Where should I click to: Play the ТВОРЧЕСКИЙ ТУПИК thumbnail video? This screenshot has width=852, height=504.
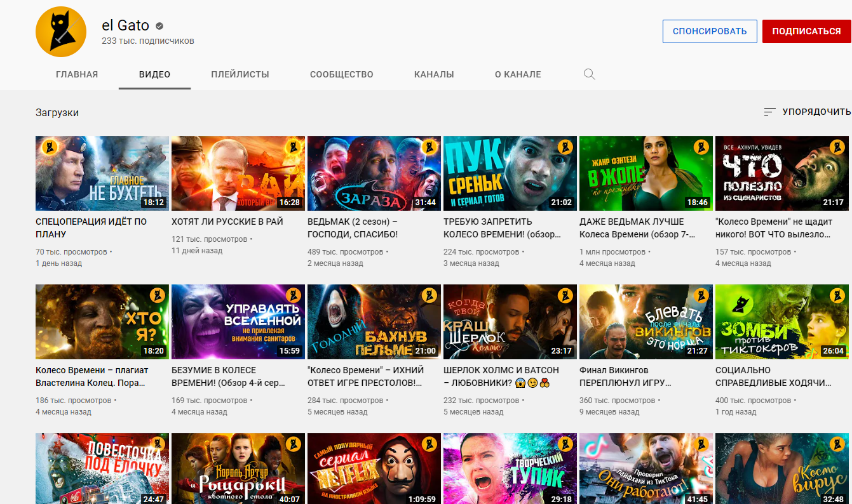pos(510,468)
